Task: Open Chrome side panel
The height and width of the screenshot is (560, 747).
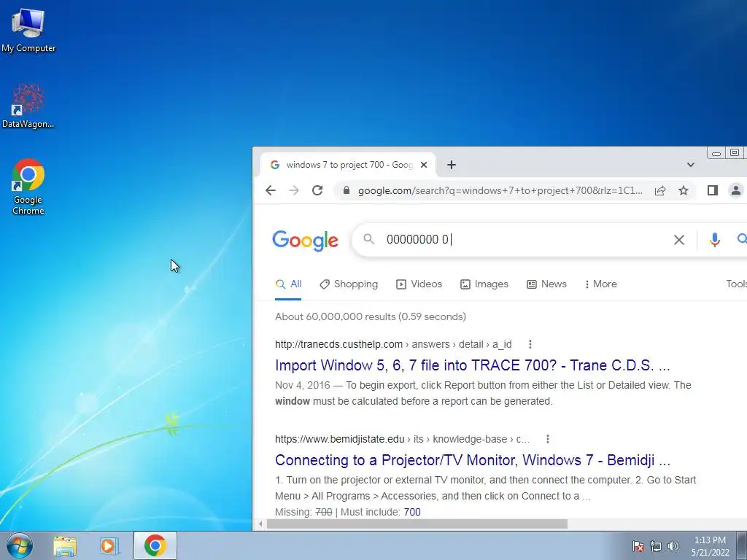Action: (x=712, y=190)
